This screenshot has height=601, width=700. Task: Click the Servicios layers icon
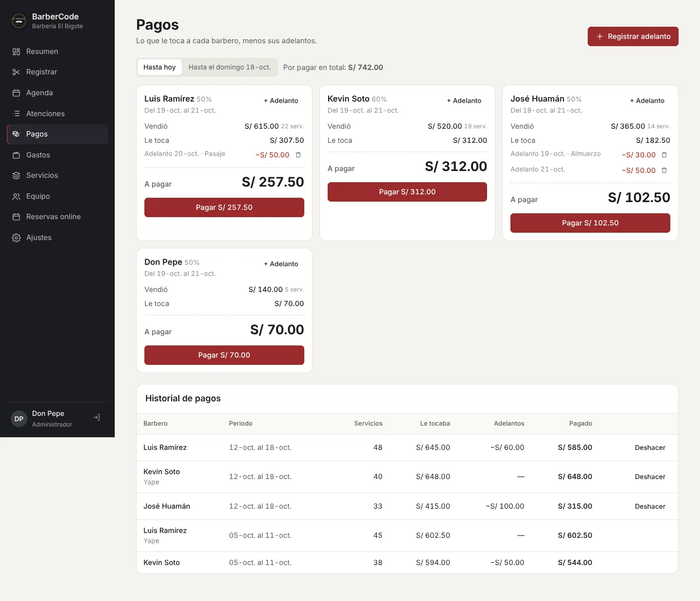pos(16,175)
